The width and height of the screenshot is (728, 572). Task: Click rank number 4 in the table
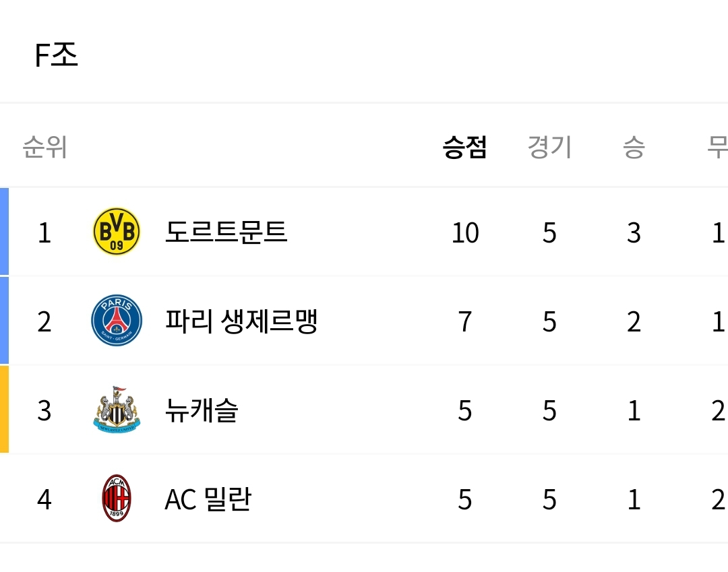pyautogui.click(x=44, y=500)
